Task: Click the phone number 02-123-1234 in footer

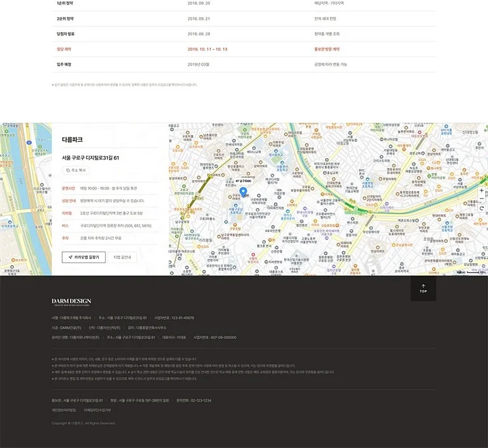Action: 200,401
